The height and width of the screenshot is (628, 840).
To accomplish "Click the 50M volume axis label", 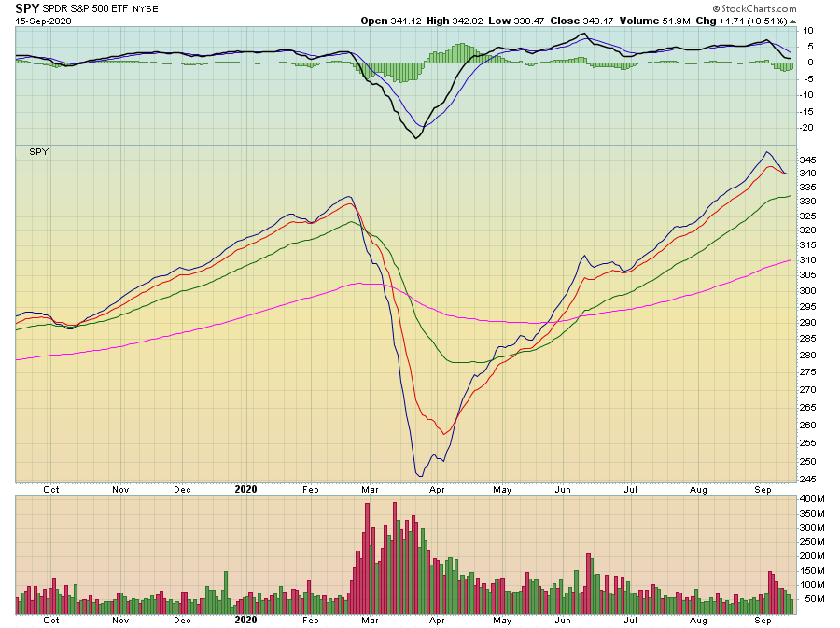I will [814, 599].
